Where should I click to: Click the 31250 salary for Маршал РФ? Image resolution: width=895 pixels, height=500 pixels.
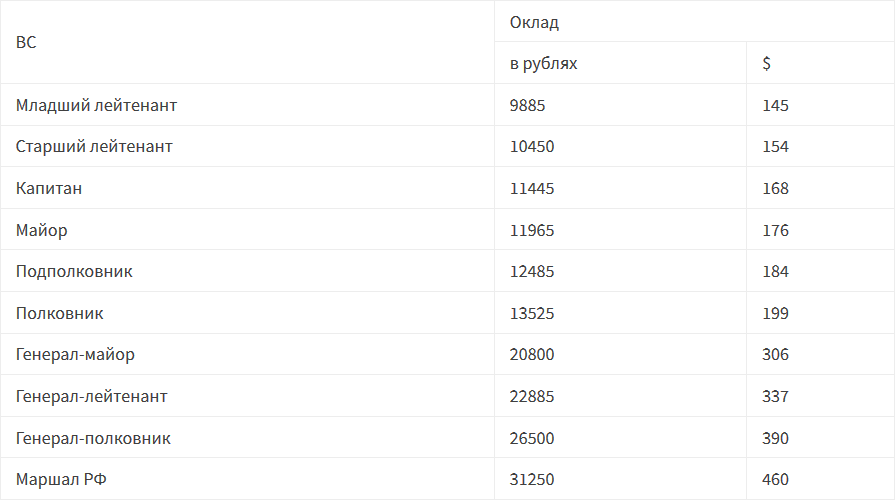pyautogui.click(x=531, y=480)
